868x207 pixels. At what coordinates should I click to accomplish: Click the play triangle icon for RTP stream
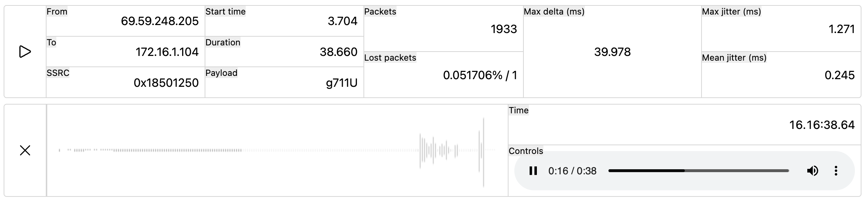click(25, 52)
